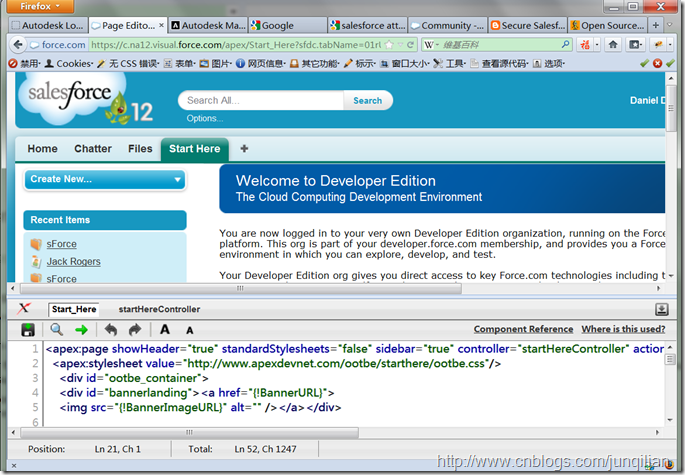Screen dimensions: 685x475
Task: Open the 禁用 (Disable) toolbar menu
Action: (25, 64)
